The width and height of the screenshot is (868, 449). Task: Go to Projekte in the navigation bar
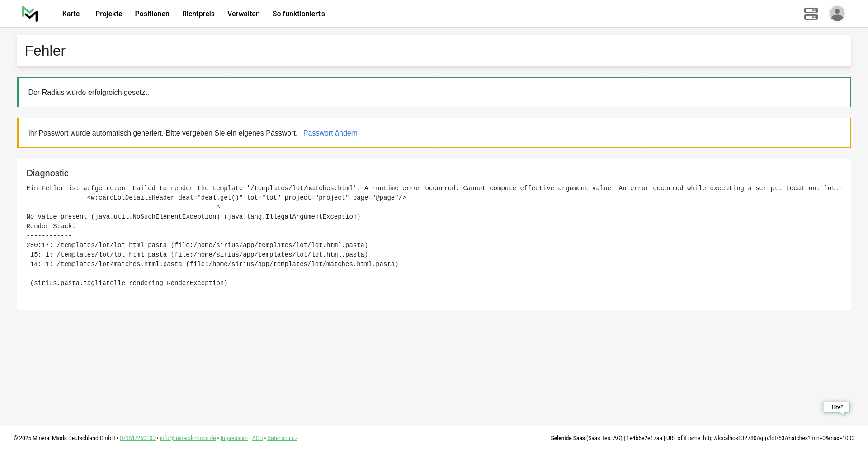pos(108,14)
